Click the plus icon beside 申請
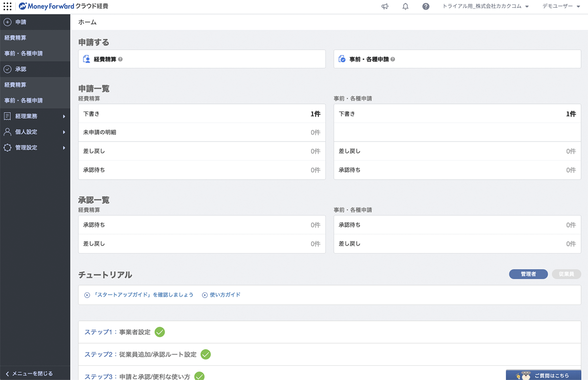Screen dimensions: 588x380 pyautogui.click(x=7, y=22)
